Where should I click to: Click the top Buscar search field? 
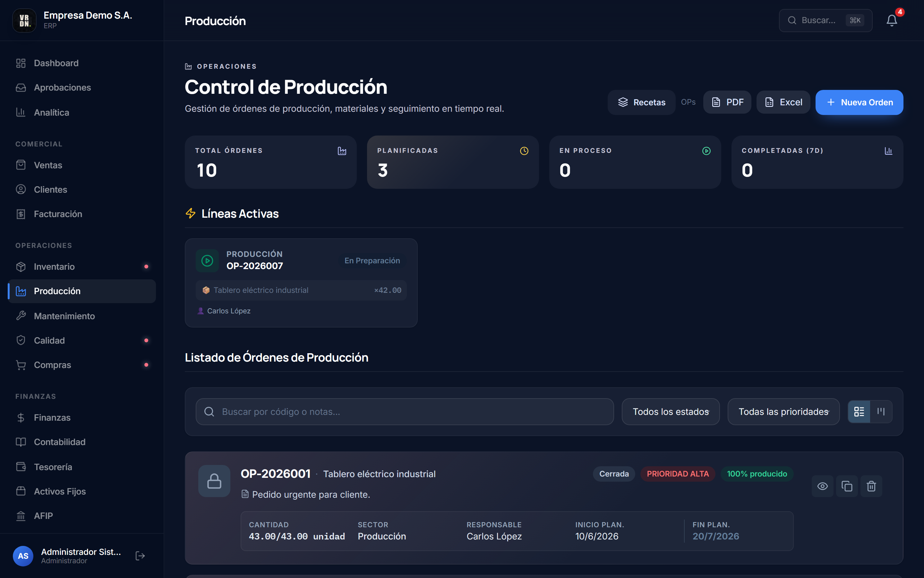[x=826, y=20]
